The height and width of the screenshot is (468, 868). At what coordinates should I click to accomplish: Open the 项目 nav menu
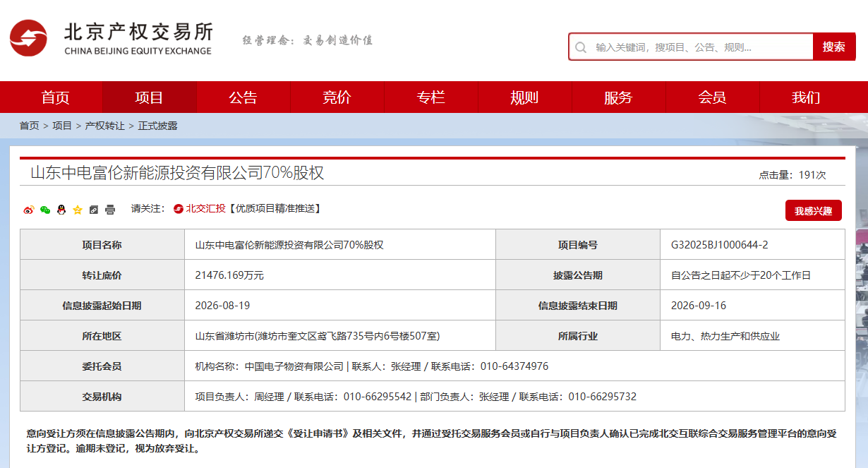(x=150, y=97)
